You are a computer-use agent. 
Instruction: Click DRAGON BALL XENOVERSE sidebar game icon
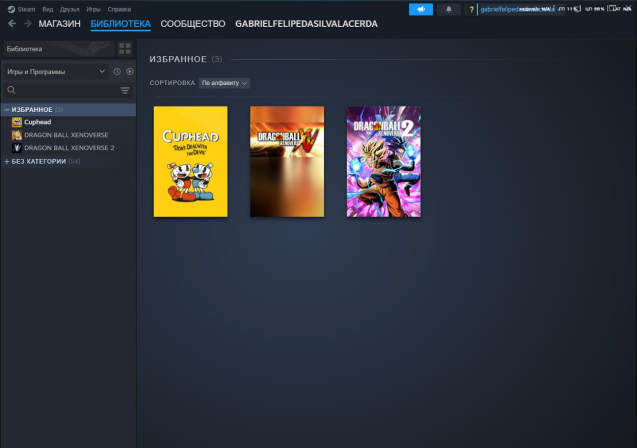point(17,135)
